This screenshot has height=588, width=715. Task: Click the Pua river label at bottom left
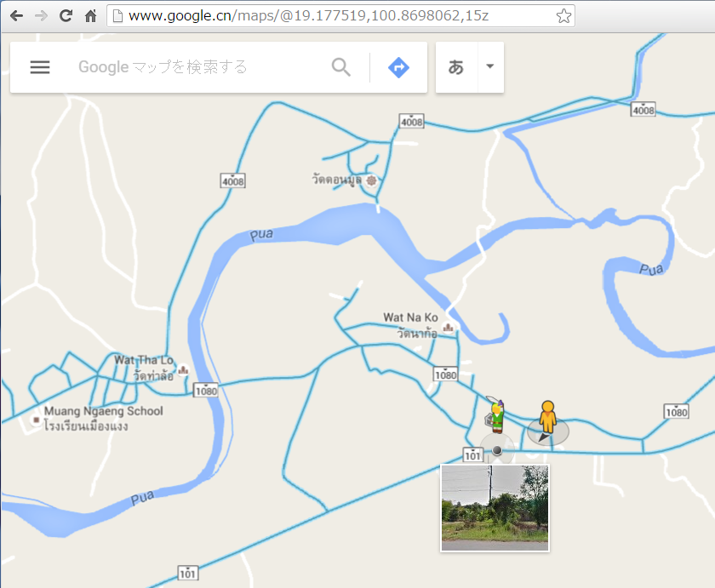[142, 498]
